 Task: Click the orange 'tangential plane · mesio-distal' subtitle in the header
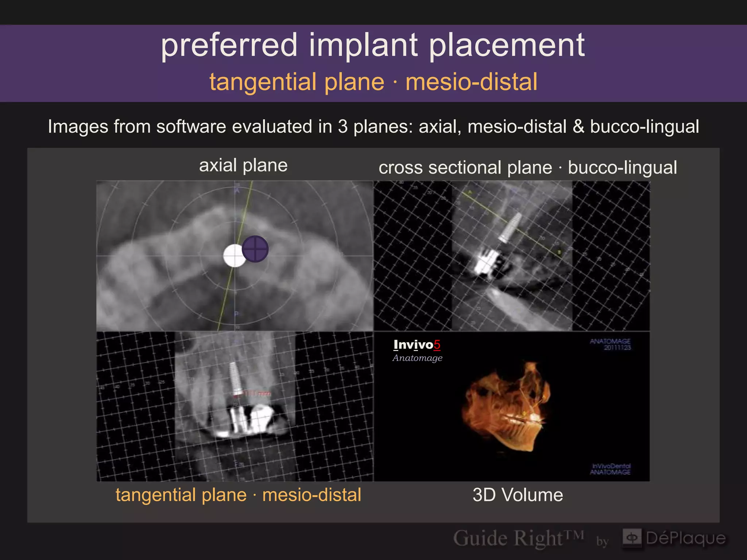click(x=373, y=82)
